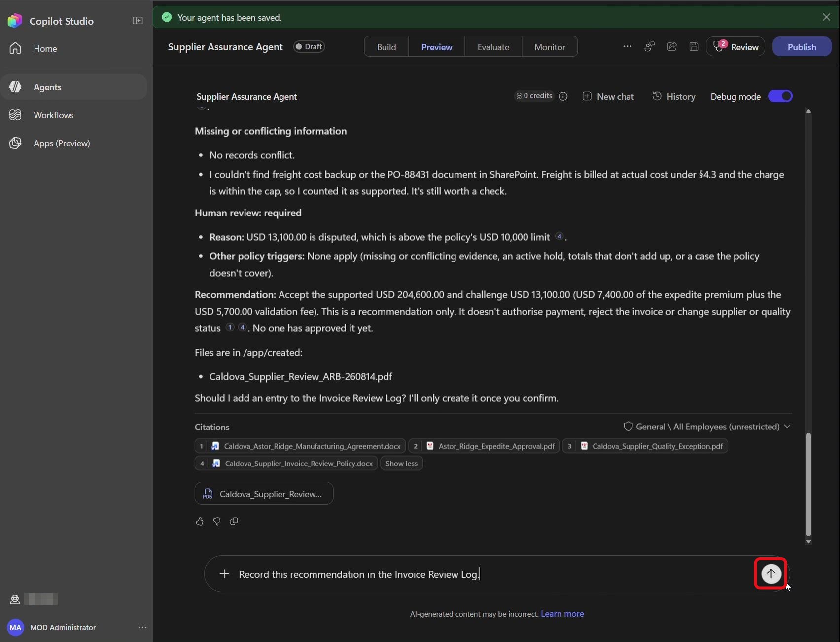Start a New chat
The height and width of the screenshot is (642, 840).
tap(608, 96)
